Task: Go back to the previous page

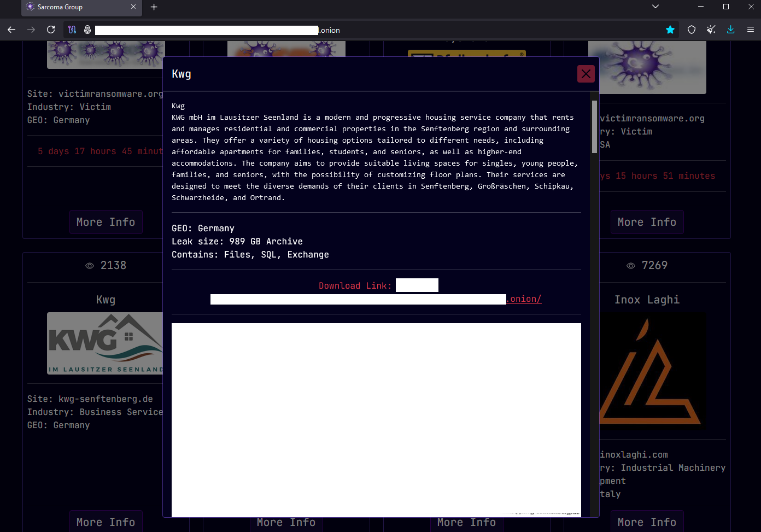Action: point(11,30)
